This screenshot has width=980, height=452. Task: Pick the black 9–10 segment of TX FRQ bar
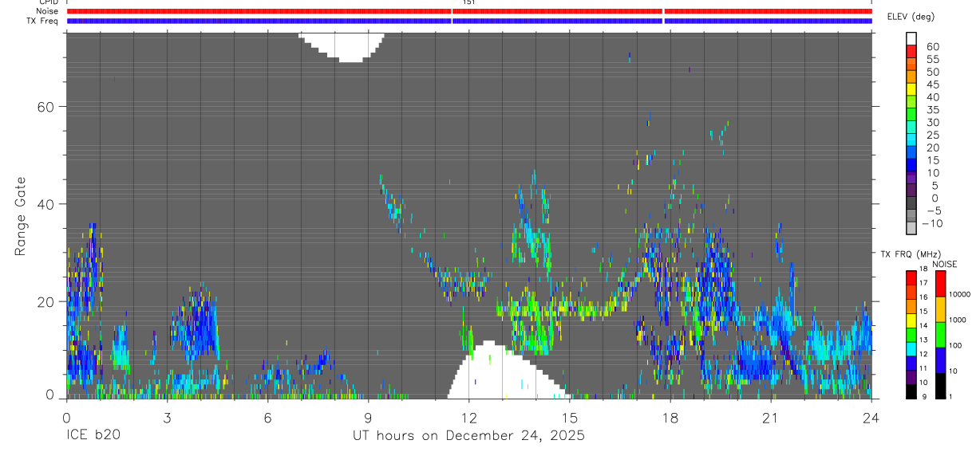[x=911, y=391]
